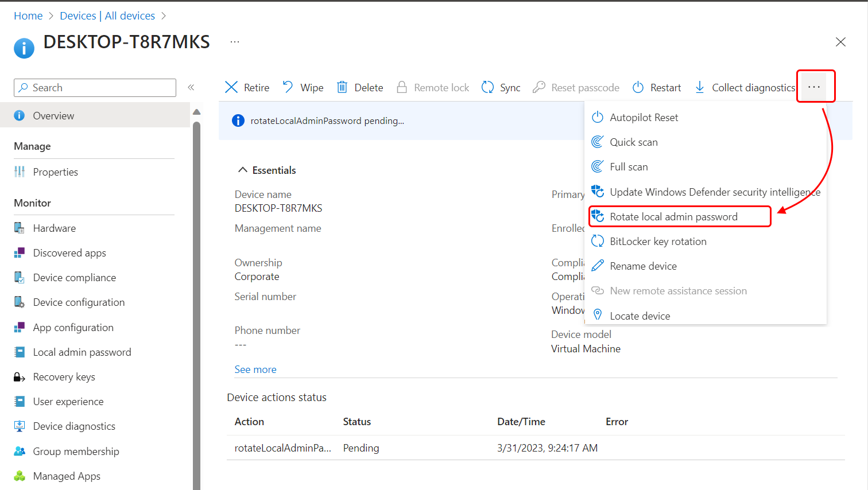
Task: Click the BitLocker key rotation icon
Action: click(x=598, y=241)
